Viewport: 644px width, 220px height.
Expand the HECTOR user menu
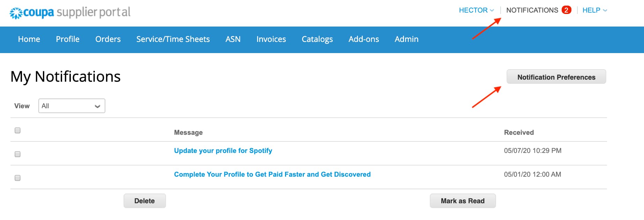(x=476, y=10)
